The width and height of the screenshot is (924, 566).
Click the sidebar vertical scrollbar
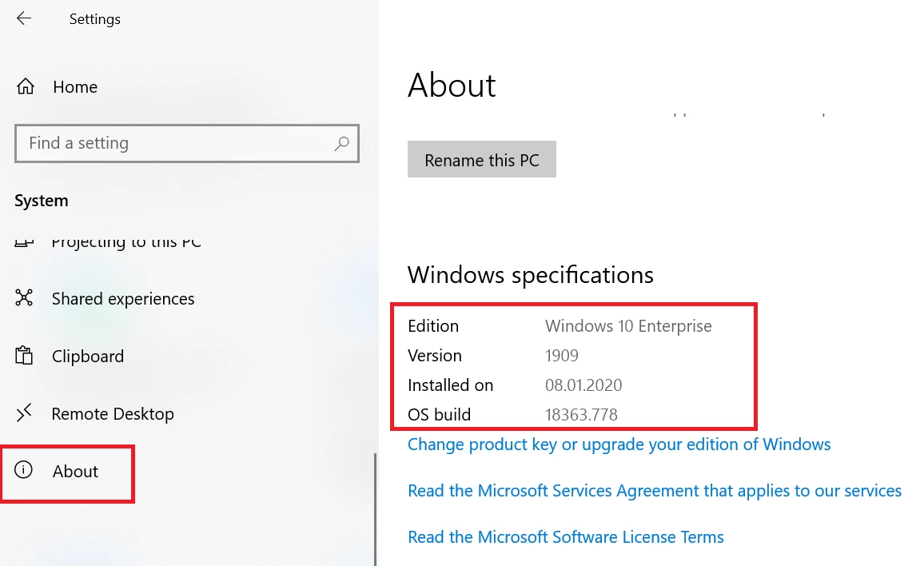(x=376, y=510)
